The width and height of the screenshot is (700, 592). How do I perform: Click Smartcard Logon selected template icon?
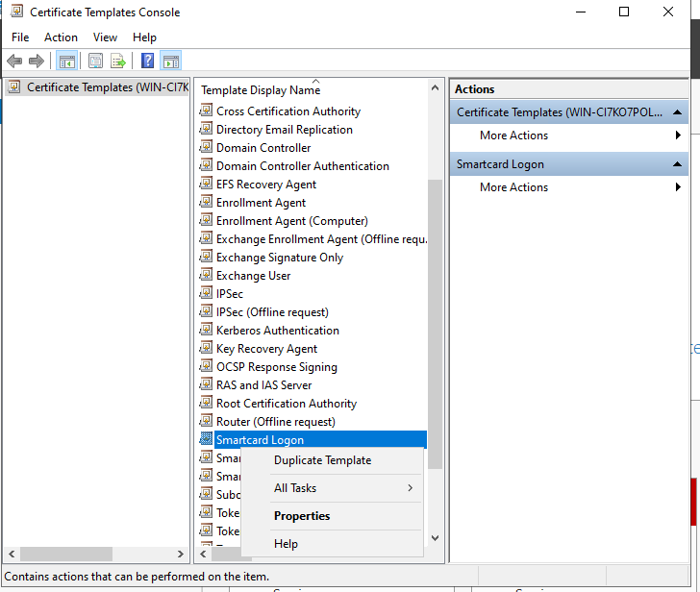point(206,439)
